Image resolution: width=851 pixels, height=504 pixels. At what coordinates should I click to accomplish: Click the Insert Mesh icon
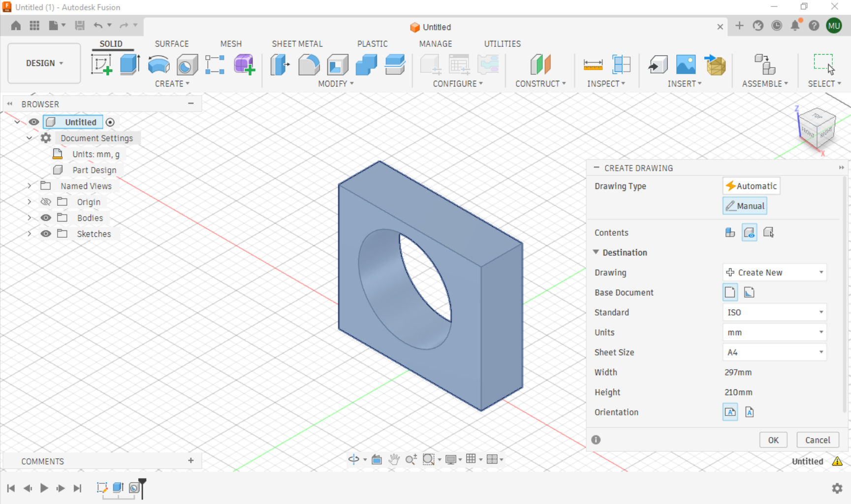coord(715,64)
